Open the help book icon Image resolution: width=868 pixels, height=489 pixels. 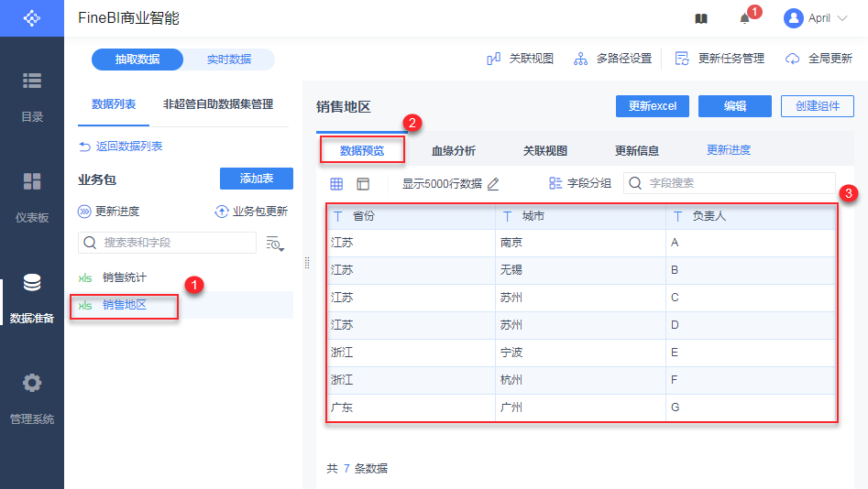701,18
